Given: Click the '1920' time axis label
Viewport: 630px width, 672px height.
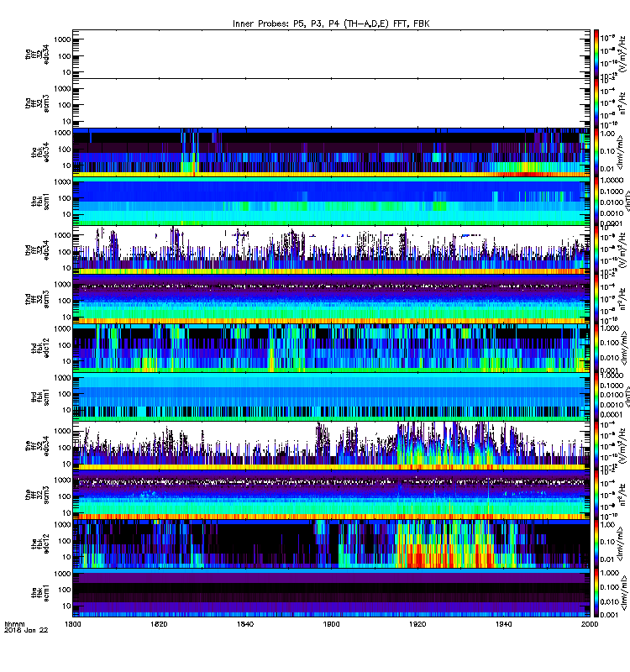Looking at the screenshot, I should point(417,623).
